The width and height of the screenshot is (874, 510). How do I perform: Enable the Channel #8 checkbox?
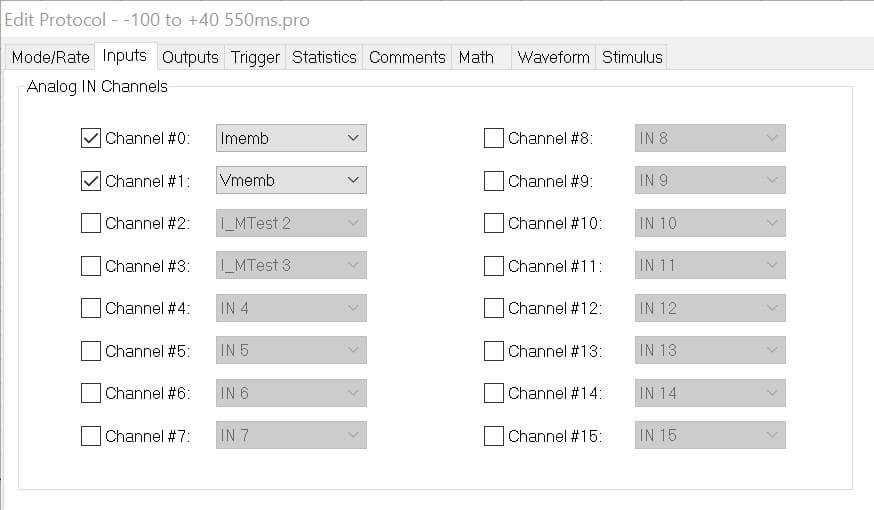pyautogui.click(x=494, y=138)
